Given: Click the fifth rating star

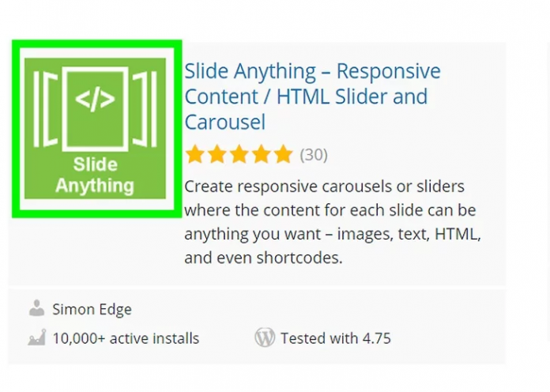Looking at the screenshot, I should coord(283,155).
